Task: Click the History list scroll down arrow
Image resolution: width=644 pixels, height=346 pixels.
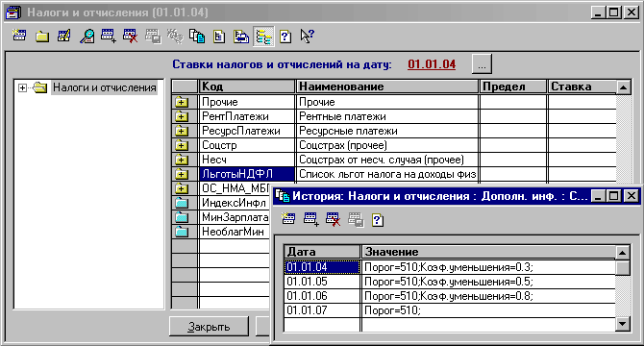Action: click(623, 324)
